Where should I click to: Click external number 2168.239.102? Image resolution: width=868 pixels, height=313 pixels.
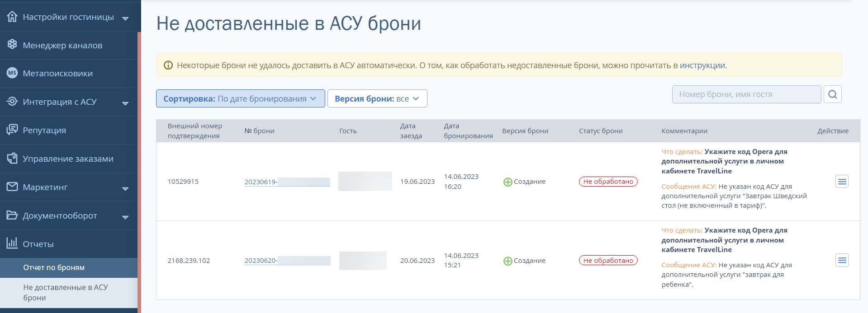(x=189, y=261)
